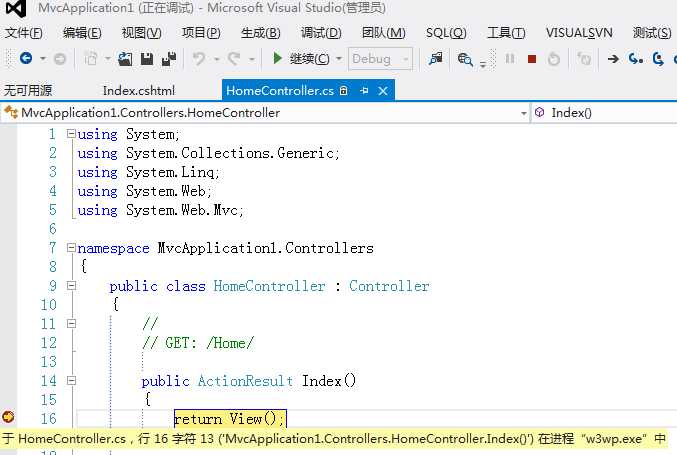Image resolution: width=677 pixels, height=455 pixels.
Task: Open the 测试(S) menu
Action: (x=652, y=33)
